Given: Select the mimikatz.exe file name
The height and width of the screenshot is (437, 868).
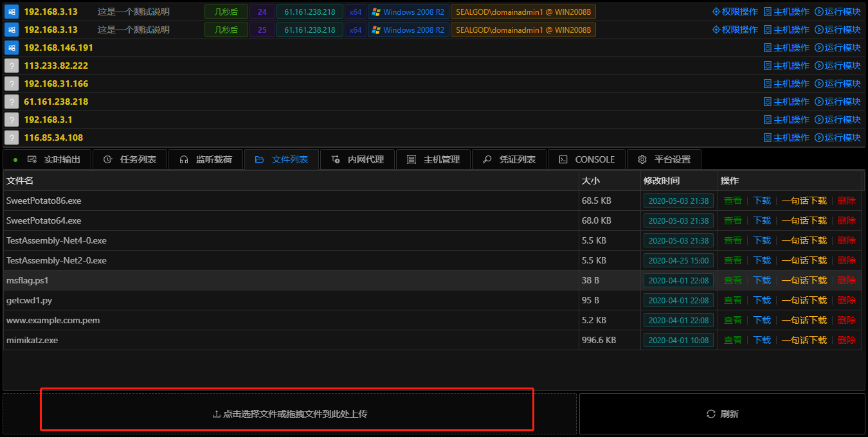Looking at the screenshot, I should point(32,340).
